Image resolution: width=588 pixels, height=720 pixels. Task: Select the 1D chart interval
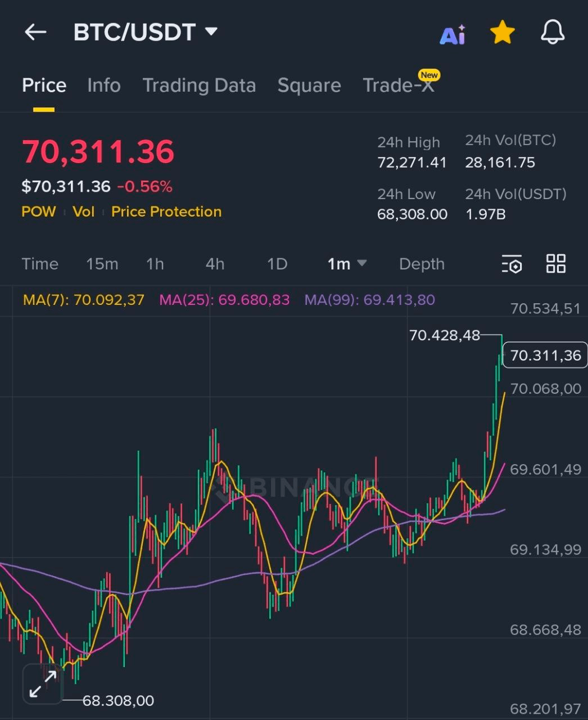click(x=277, y=264)
